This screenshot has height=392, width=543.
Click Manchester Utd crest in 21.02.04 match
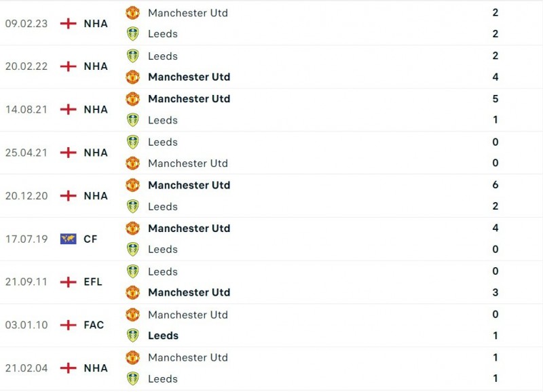[x=132, y=357]
